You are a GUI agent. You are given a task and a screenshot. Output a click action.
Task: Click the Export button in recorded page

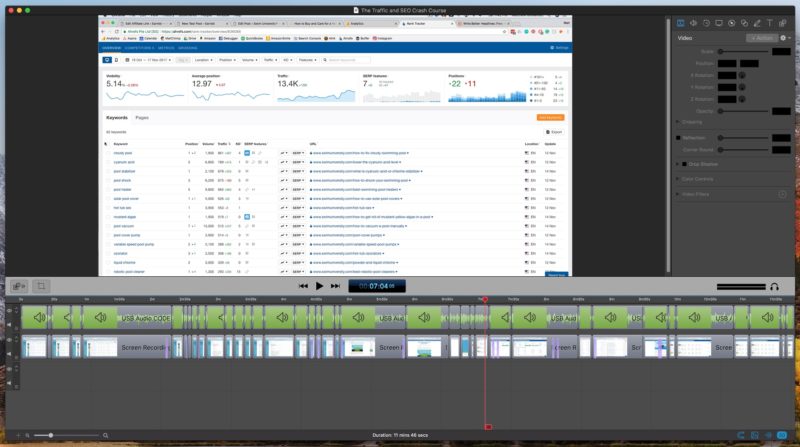(x=554, y=132)
